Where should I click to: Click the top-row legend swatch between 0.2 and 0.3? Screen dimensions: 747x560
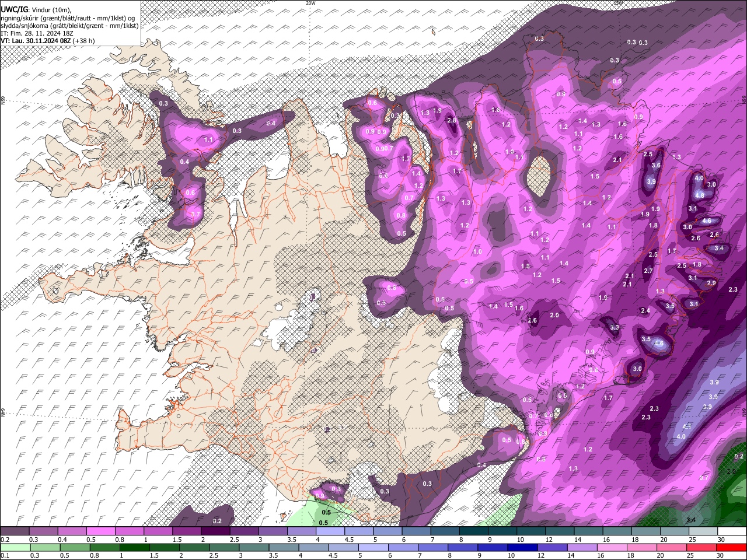(15, 531)
